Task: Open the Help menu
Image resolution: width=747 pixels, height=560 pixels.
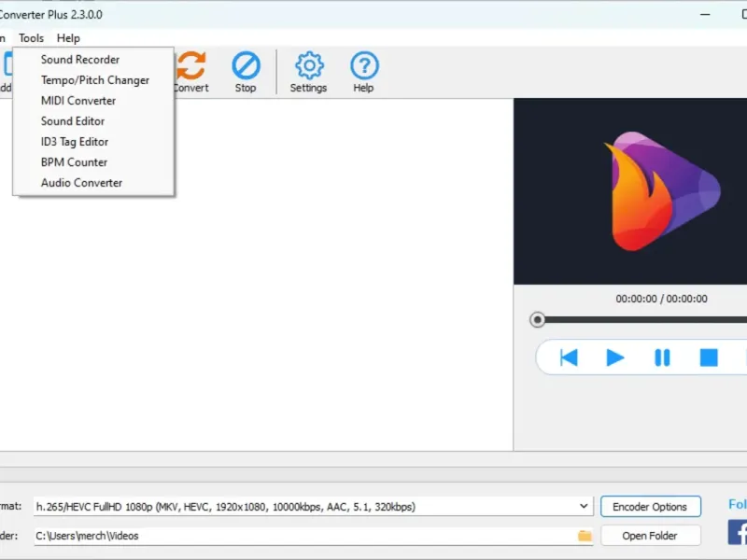Action: tap(68, 38)
